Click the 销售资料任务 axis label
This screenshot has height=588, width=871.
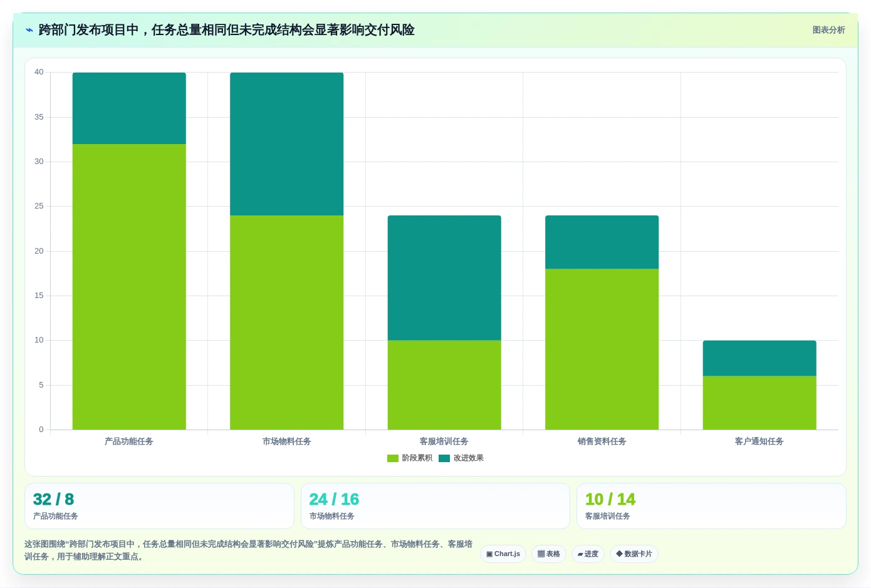[602, 441]
